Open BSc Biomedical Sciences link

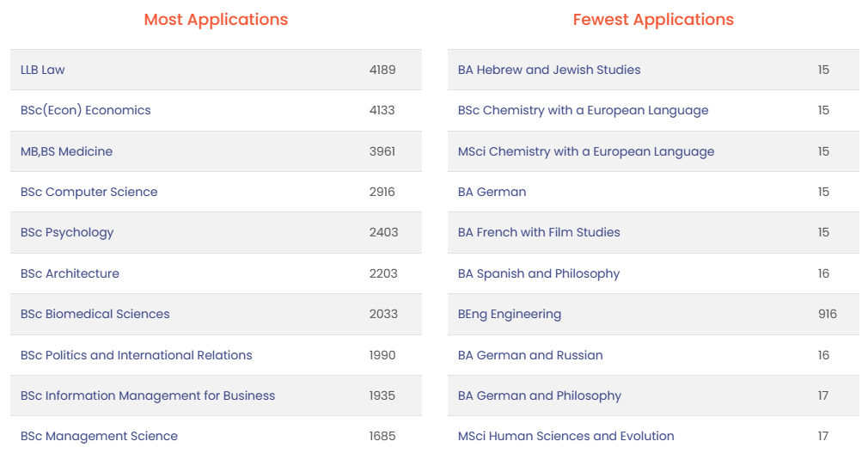(x=95, y=314)
